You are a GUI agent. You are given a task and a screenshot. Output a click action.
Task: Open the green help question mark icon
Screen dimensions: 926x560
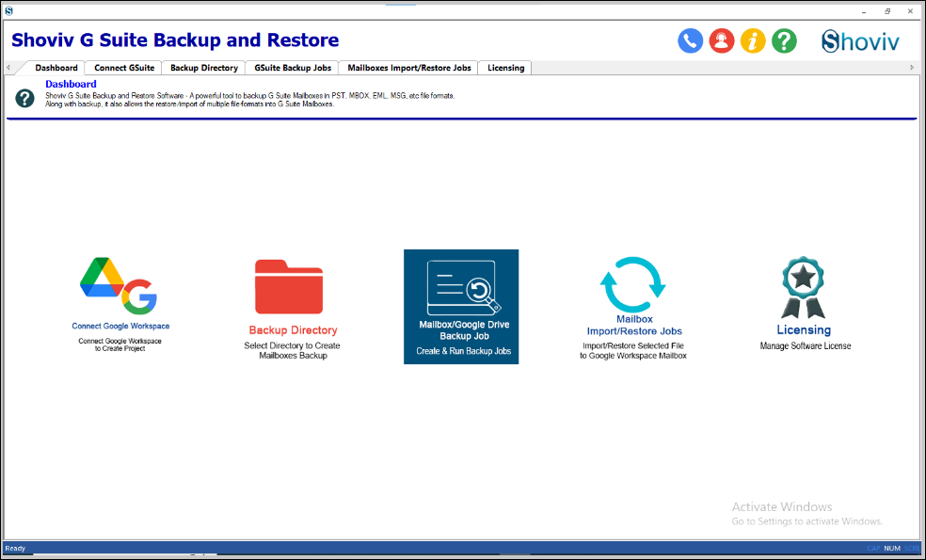tap(784, 41)
